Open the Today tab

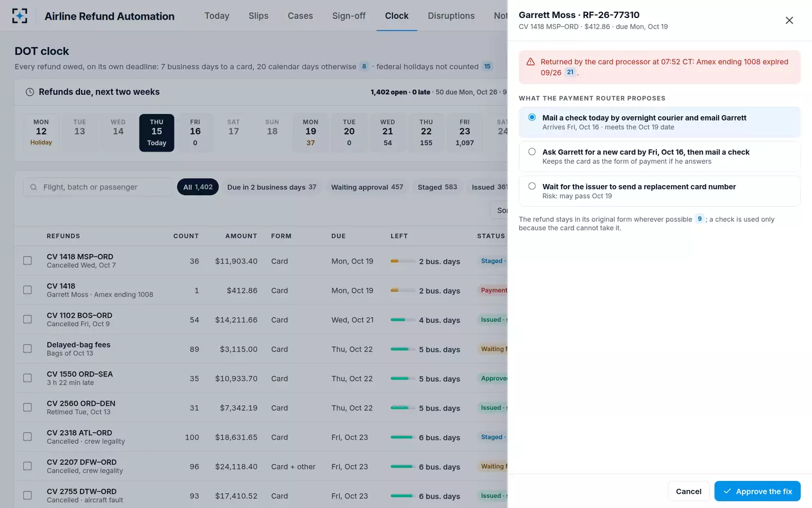pos(217,16)
